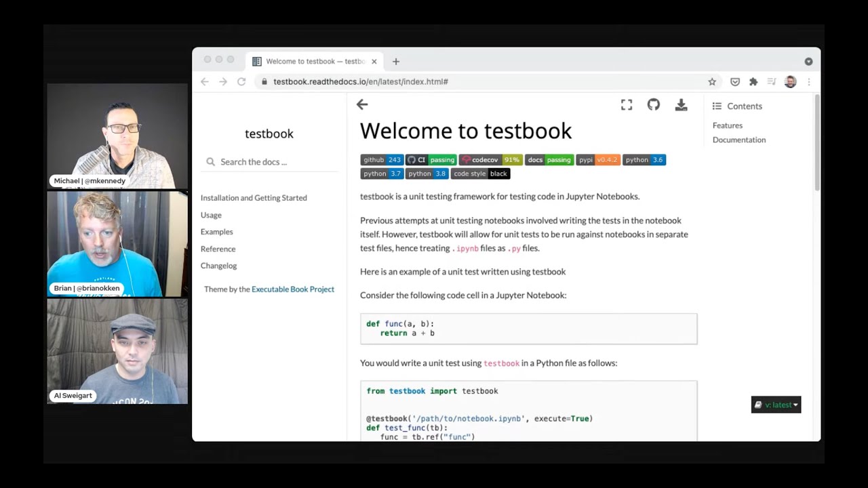Click the CI passing badge
The image size is (868, 488).
tap(431, 160)
